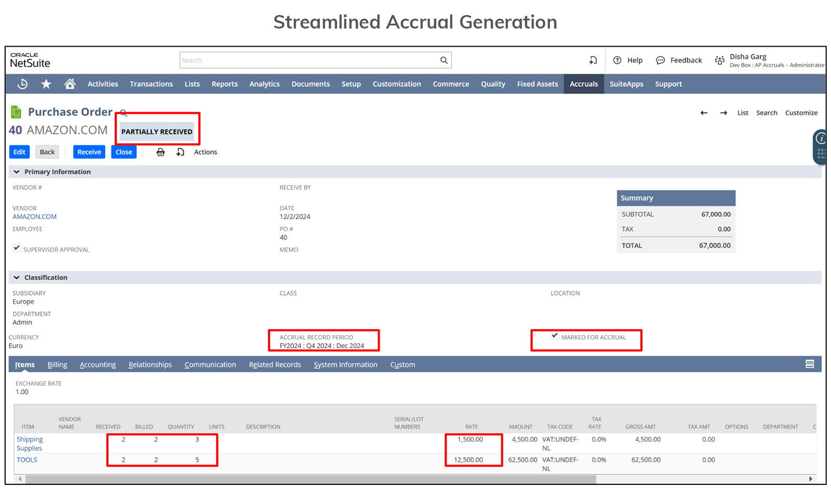Screen dimensions: 831x504
Task: Open the Analytics menu
Action: click(264, 84)
